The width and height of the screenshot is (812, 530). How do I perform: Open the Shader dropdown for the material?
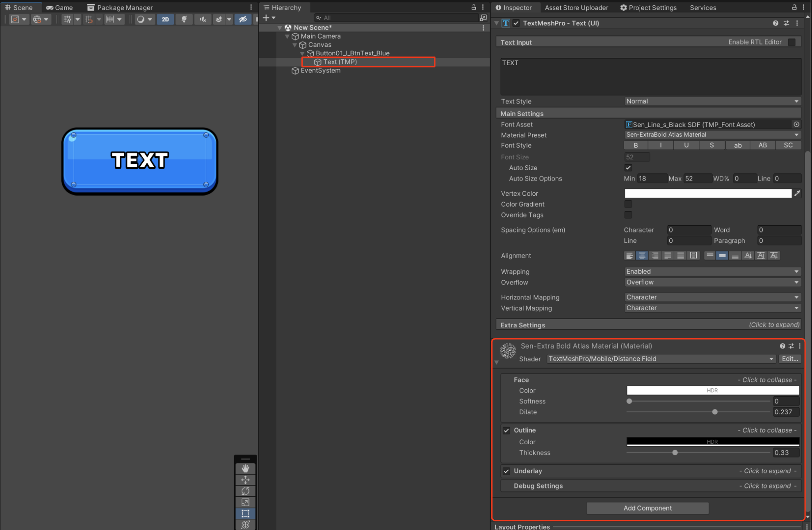tap(661, 359)
